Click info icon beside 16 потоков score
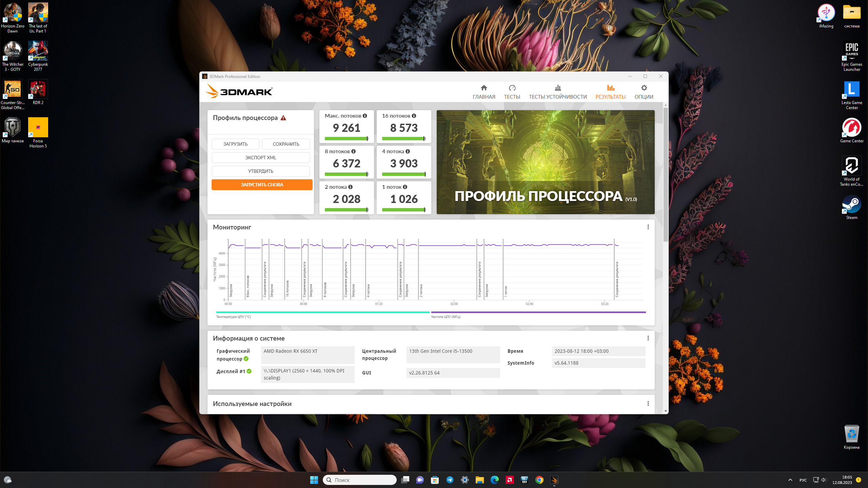The width and height of the screenshot is (868, 488). click(414, 116)
